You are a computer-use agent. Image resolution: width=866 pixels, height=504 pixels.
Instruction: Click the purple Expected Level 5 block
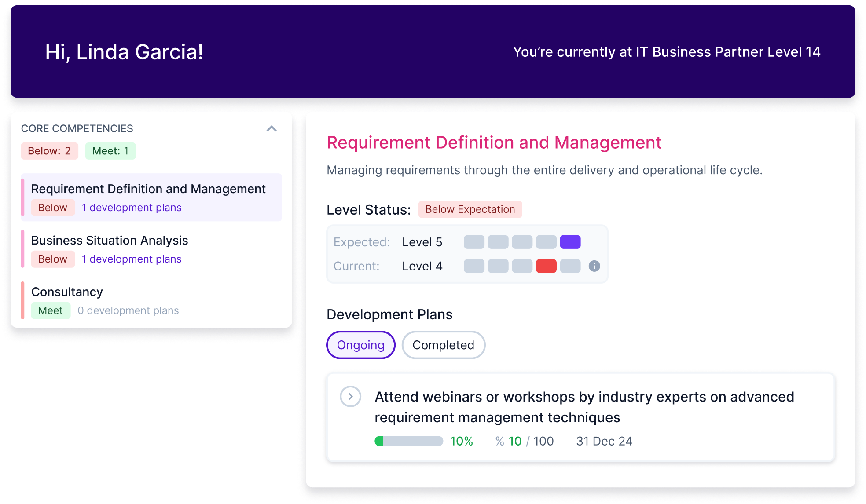(570, 242)
